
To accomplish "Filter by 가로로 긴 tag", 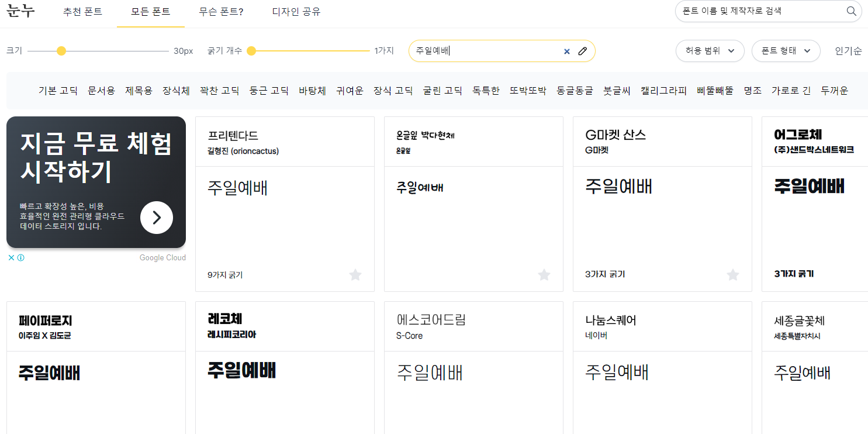I will 791,91.
